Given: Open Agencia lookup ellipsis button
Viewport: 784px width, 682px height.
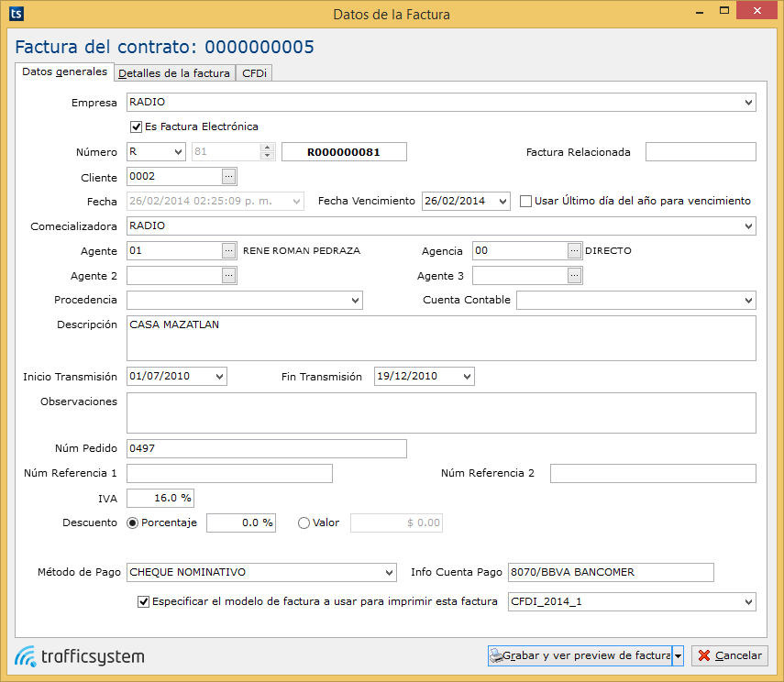Looking at the screenshot, I should pos(575,250).
